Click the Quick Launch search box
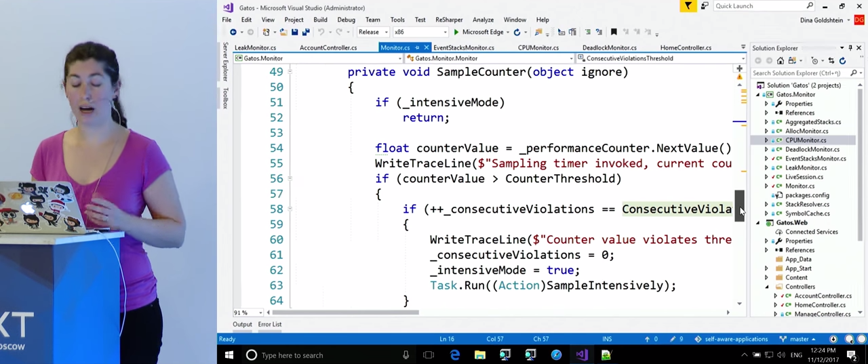This screenshot has width=868, height=364. tap(764, 6)
